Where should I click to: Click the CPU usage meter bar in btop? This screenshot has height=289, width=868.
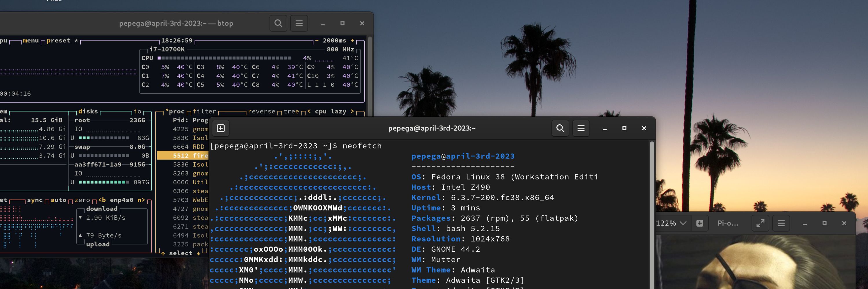224,58
